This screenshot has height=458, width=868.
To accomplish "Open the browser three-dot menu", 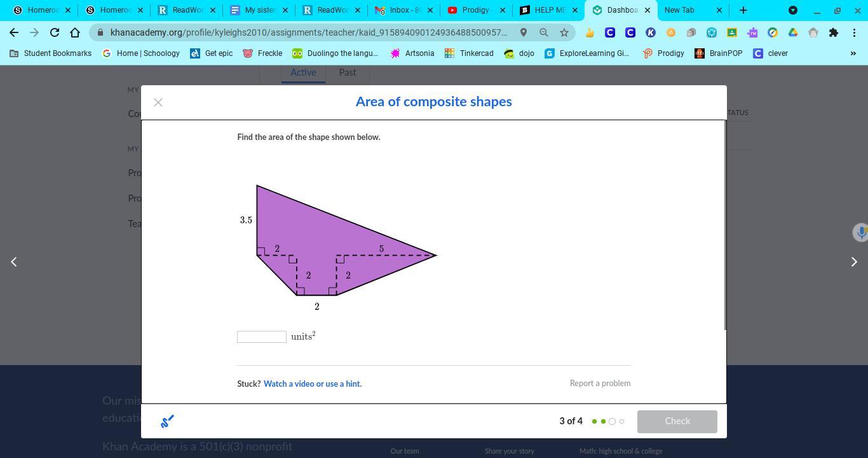I will 854,32.
